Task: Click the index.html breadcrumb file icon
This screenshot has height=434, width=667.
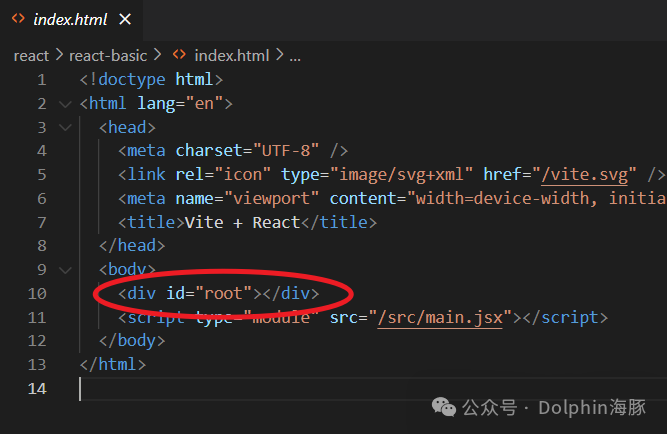Action: (180, 54)
